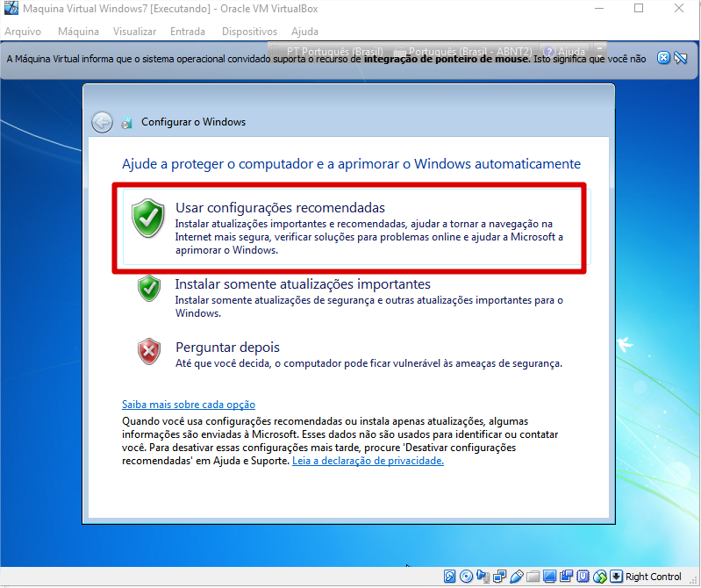This screenshot has height=588, width=701.
Task: Open the Arquivo menu
Action: [23, 32]
